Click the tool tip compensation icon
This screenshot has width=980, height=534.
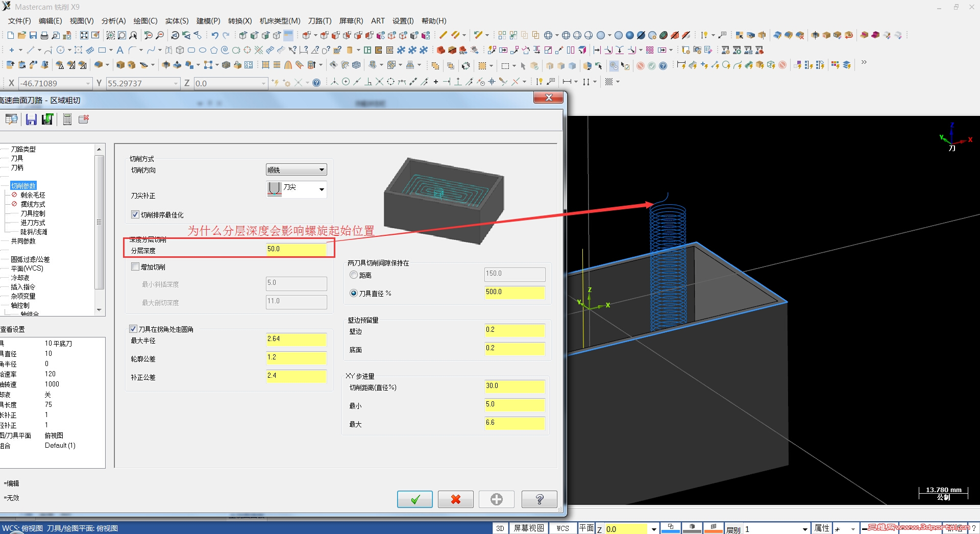point(275,189)
